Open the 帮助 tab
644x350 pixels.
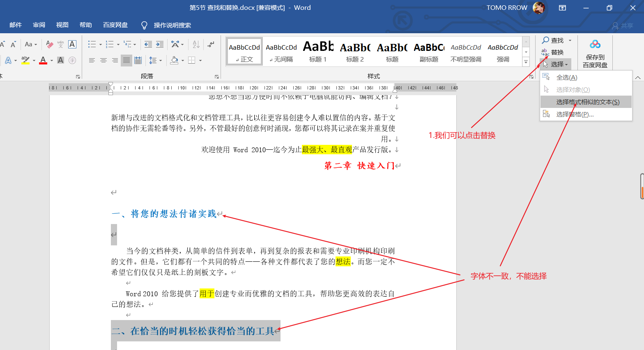pyautogui.click(x=86, y=25)
